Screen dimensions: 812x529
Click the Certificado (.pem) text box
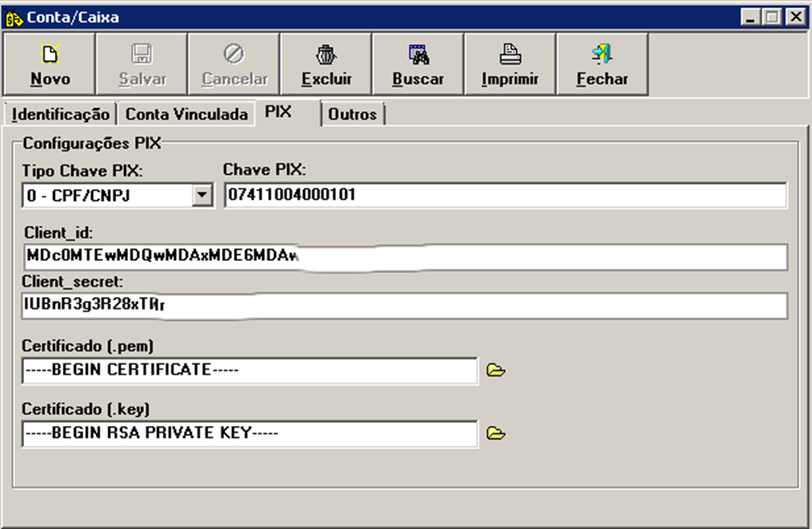pyautogui.click(x=249, y=371)
